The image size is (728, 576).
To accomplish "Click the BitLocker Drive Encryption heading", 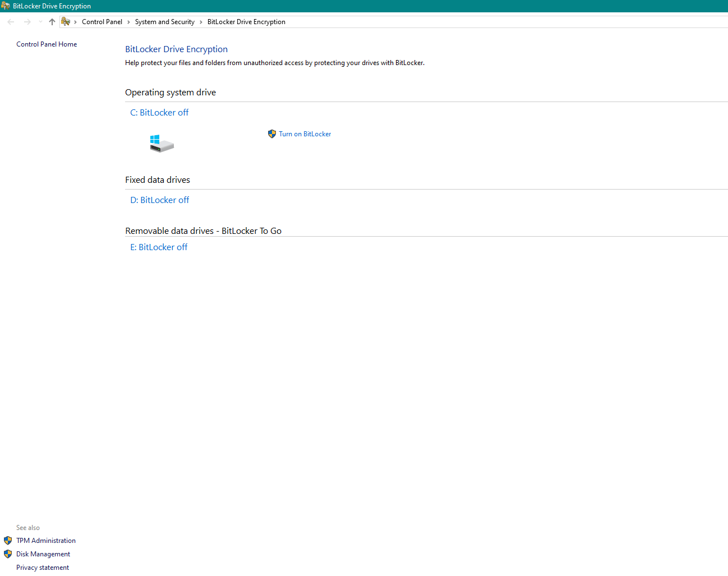I will point(176,49).
